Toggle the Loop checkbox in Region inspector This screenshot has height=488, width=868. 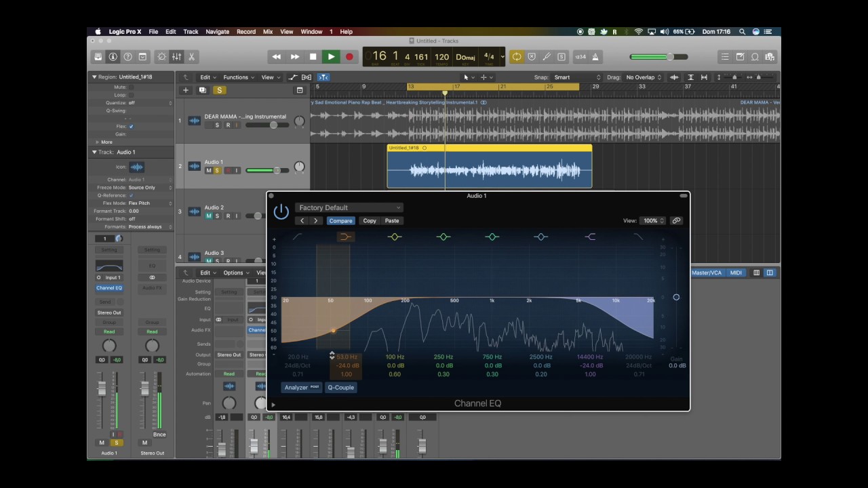pos(131,95)
